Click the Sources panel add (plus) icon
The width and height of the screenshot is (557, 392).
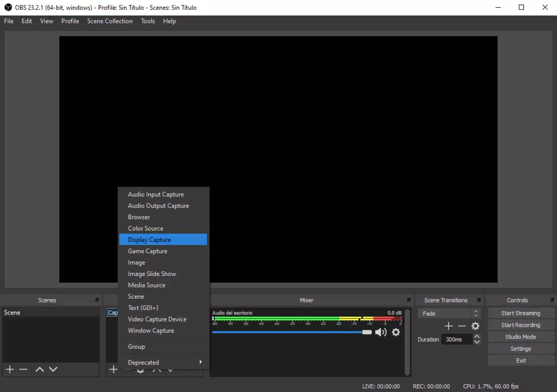point(113,369)
